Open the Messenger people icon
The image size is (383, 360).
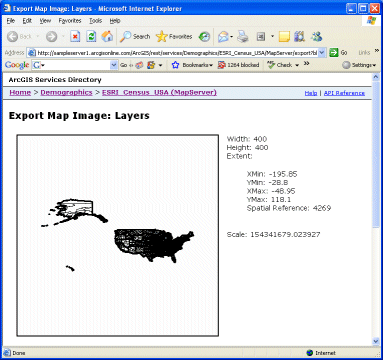point(316,36)
